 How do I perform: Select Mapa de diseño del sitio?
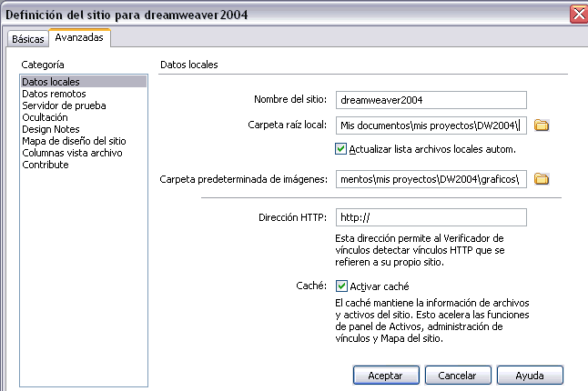(x=75, y=141)
